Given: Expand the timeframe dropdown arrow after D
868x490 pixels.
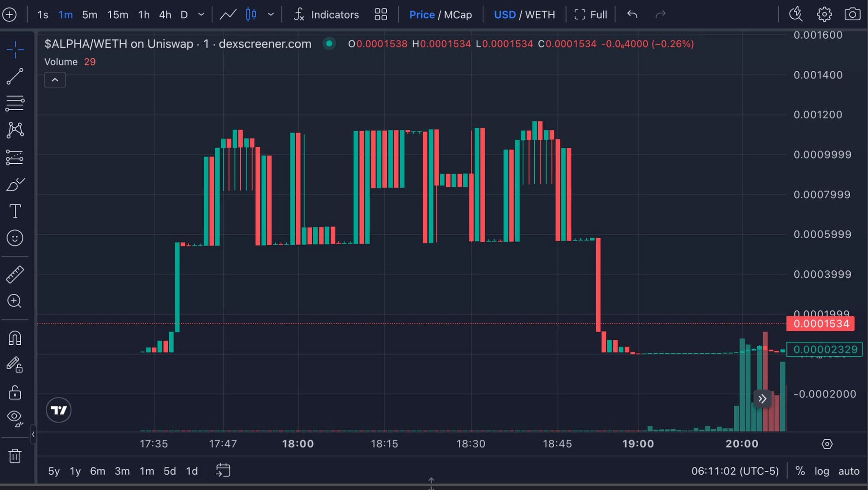Looking at the screenshot, I should [x=201, y=14].
